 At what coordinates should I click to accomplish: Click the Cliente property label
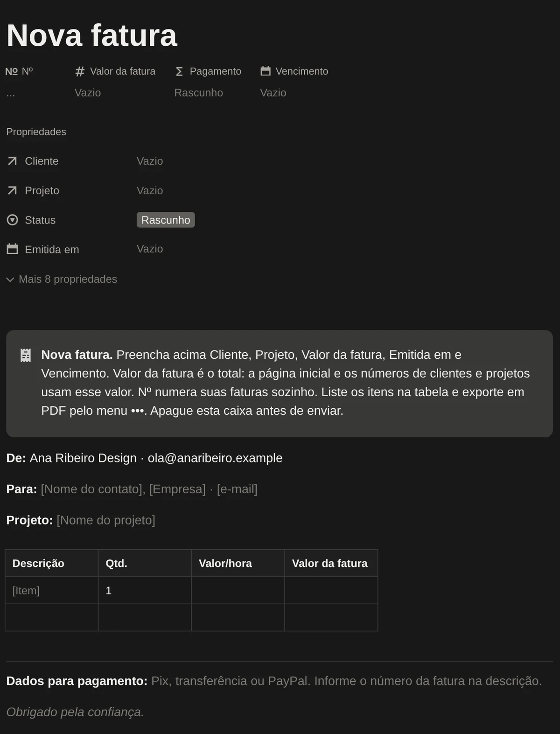[x=42, y=161]
